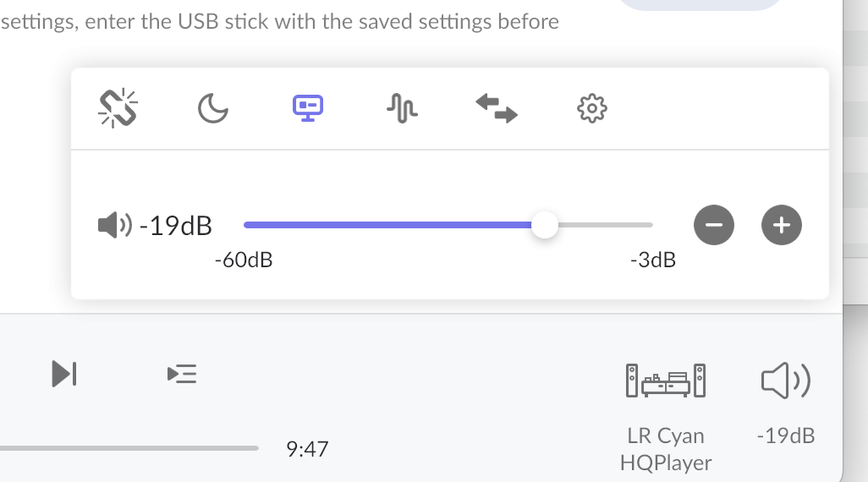Open device settings gear icon
868x482 pixels.
click(591, 108)
